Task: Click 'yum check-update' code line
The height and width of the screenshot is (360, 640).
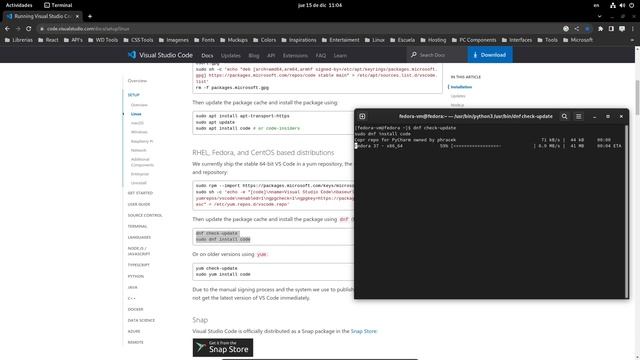Action: coord(216,269)
